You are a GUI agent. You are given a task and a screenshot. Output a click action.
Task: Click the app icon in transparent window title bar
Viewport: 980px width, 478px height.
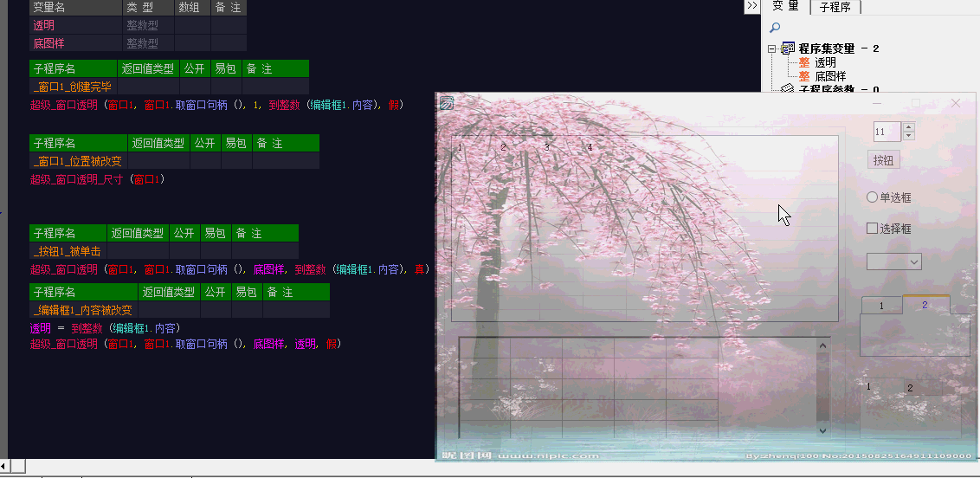(446, 103)
